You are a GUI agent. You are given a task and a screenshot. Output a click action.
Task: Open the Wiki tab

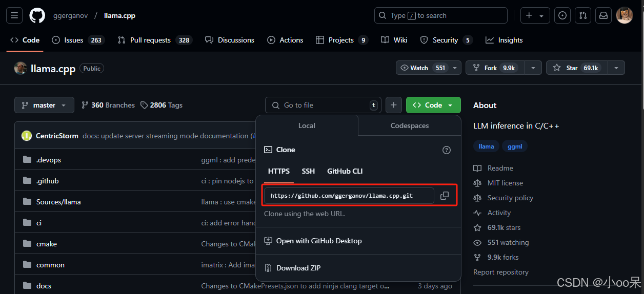(x=394, y=40)
